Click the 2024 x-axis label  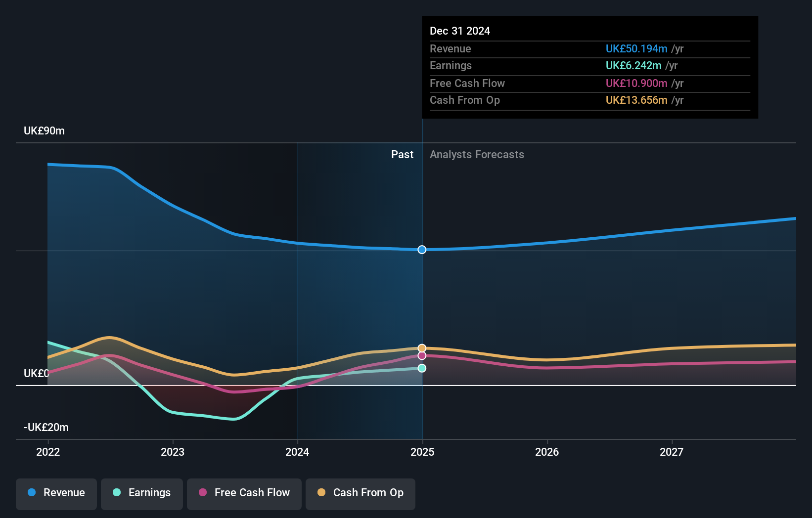click(x=297, y=452)
